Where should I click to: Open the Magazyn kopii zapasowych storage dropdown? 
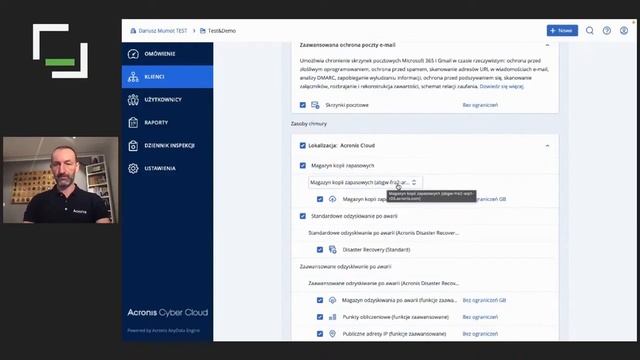(365, 182)
